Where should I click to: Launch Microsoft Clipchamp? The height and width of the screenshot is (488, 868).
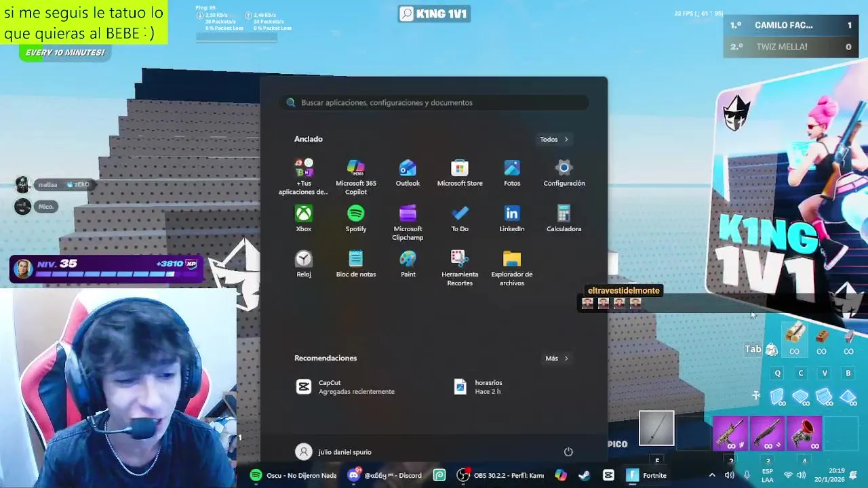pos(408,223)
